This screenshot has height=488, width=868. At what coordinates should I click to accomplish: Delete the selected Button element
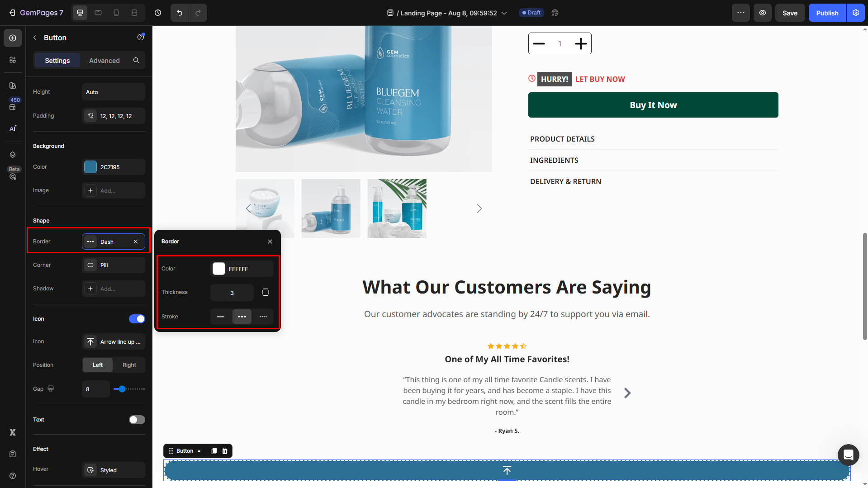225,451
